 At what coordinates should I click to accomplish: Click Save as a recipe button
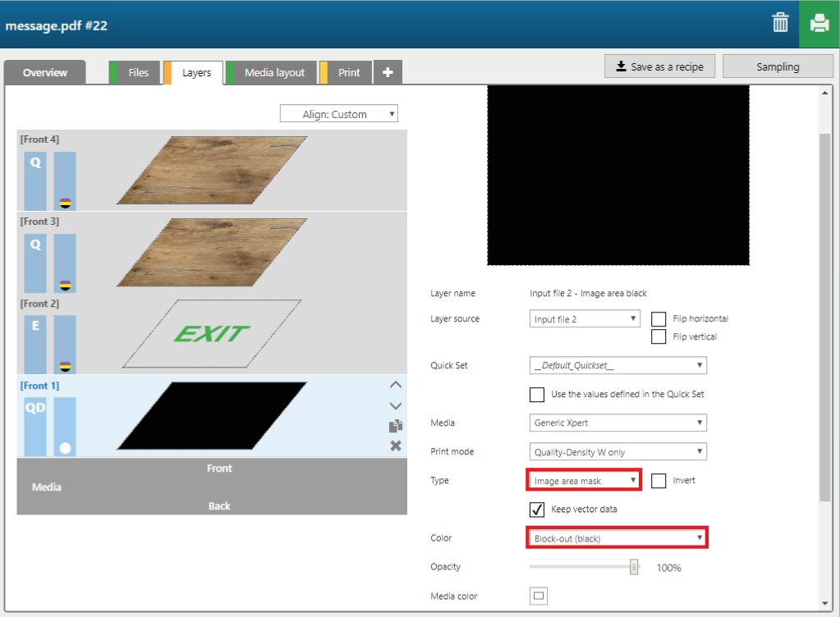point(659,66)
